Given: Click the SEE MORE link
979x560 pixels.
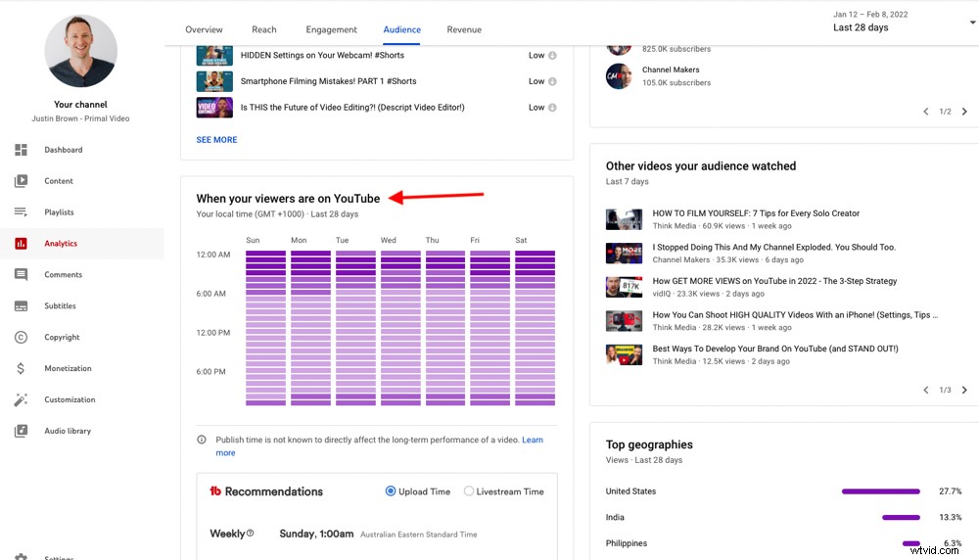Looking at the screenshot, I should point(216,140).
